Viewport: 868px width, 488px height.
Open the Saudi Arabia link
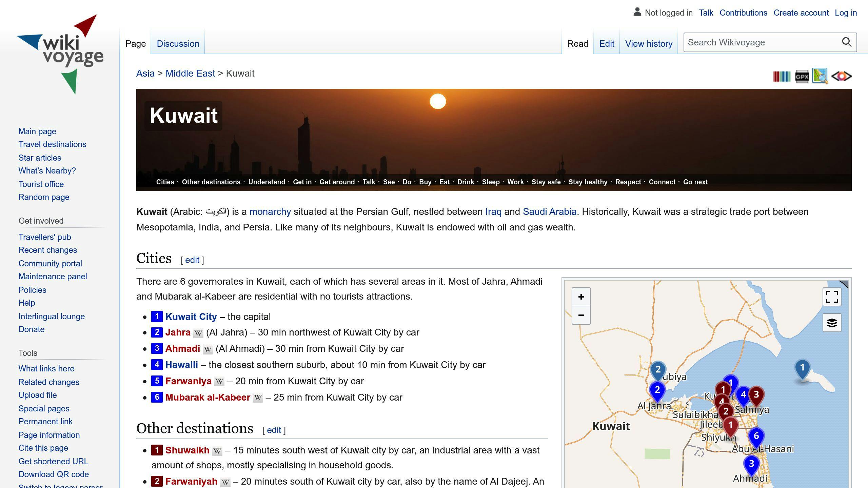click(550, 212)
